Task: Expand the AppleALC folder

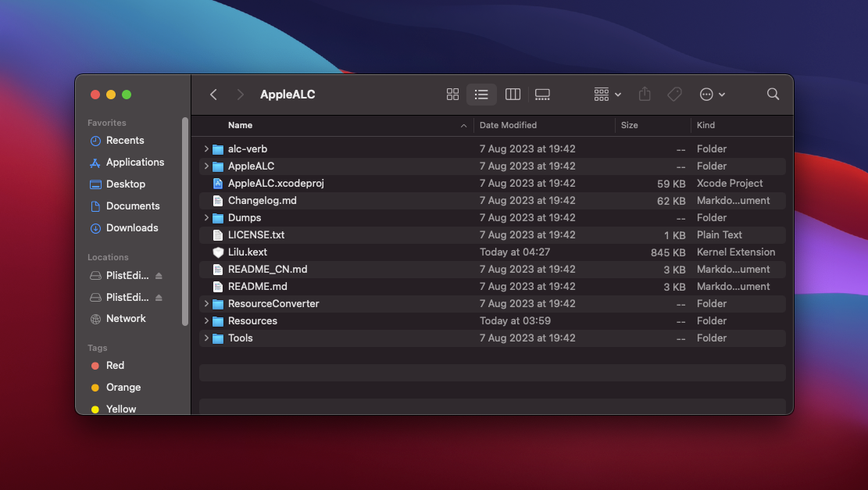Action: point(206,166)
